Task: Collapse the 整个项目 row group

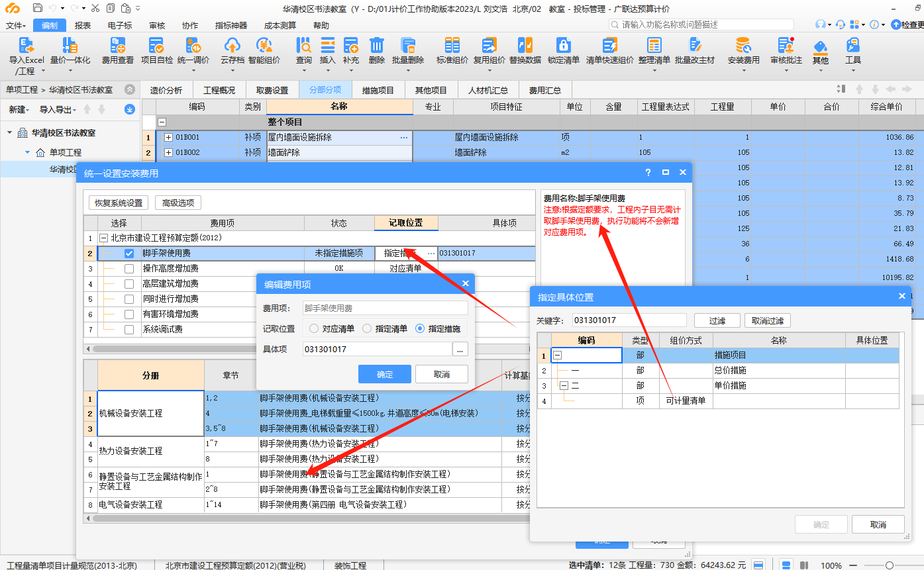Action: 161,122
